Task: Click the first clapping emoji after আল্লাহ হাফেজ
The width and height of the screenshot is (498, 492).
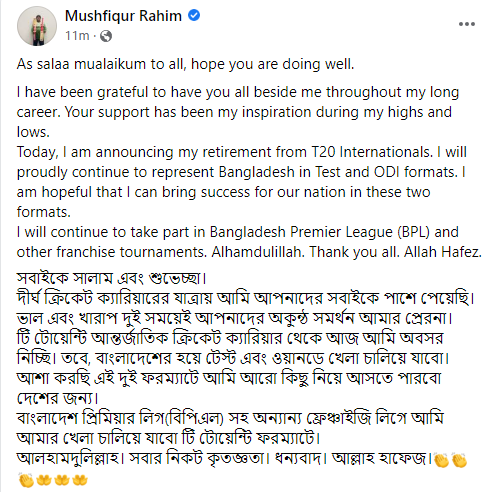Action: [442, 460]
